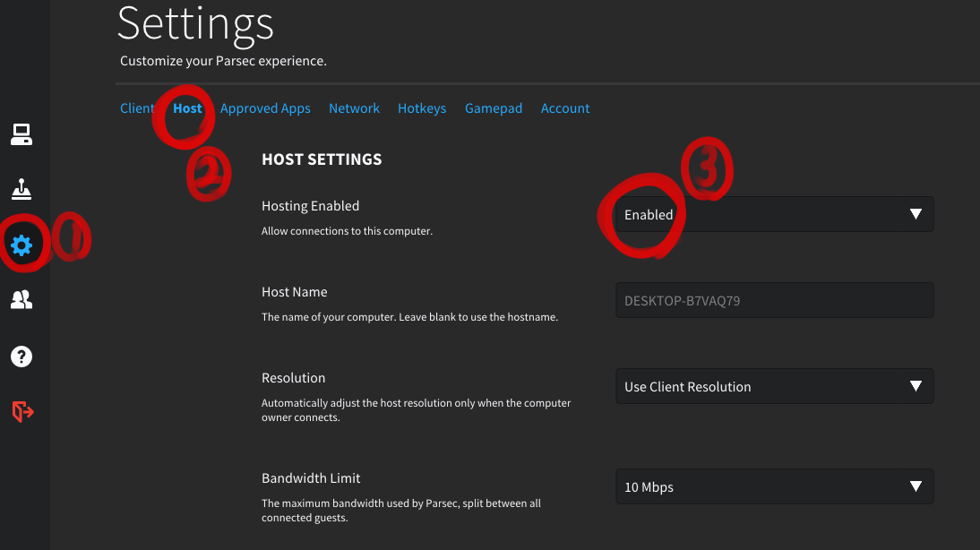Click the HOST SETTINGS heading

322,159
